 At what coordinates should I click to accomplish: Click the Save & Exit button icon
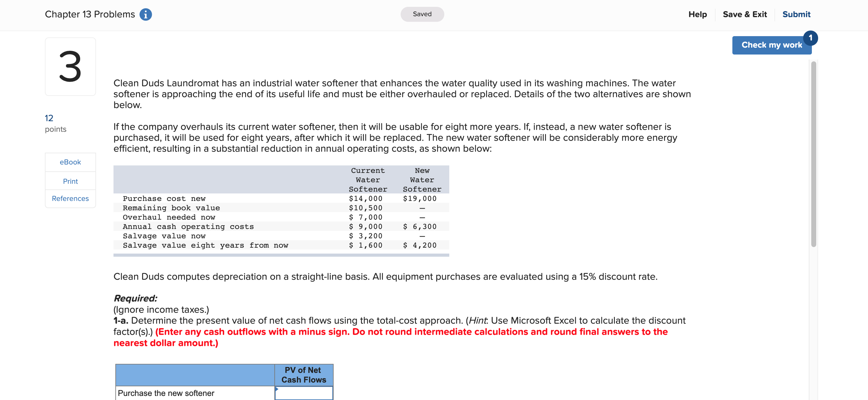click(744, 14)
